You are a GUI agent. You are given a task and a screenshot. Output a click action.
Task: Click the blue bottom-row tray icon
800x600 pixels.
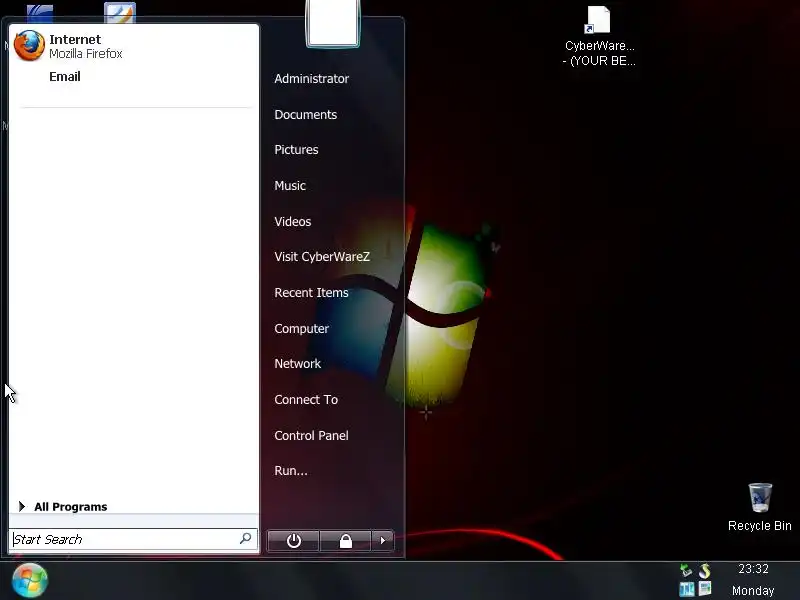click(687, 589)
